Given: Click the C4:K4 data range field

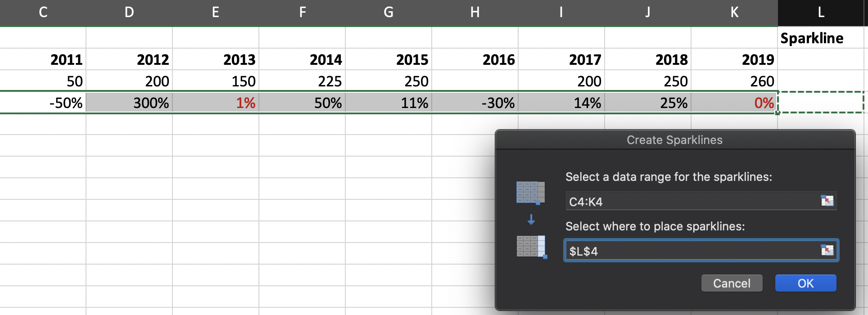Looking at the screenshot, I should tap(691, 201).
